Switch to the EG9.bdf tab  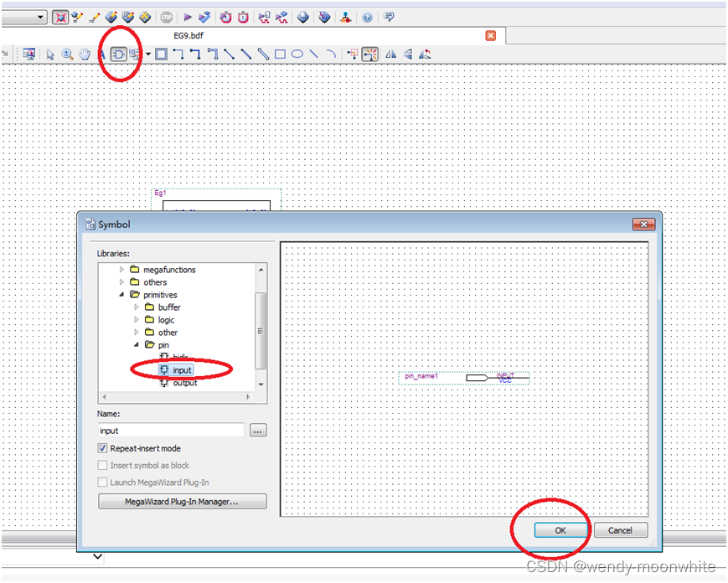point(188,36)
